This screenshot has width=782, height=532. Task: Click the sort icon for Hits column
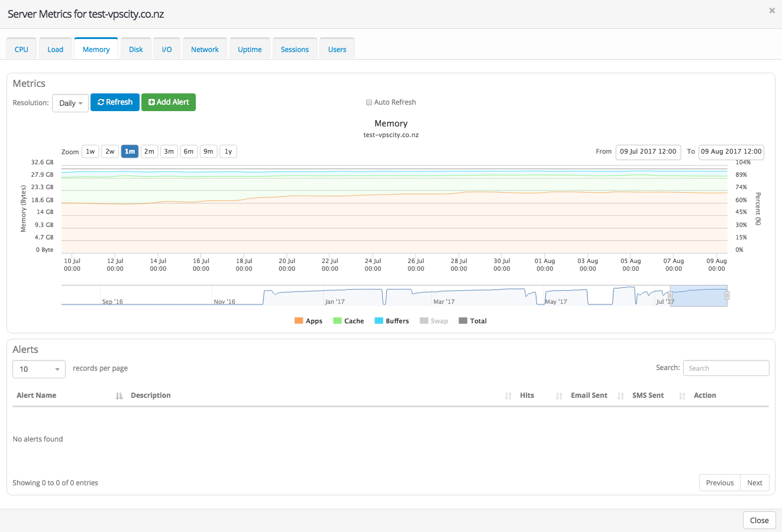(559, 396)
